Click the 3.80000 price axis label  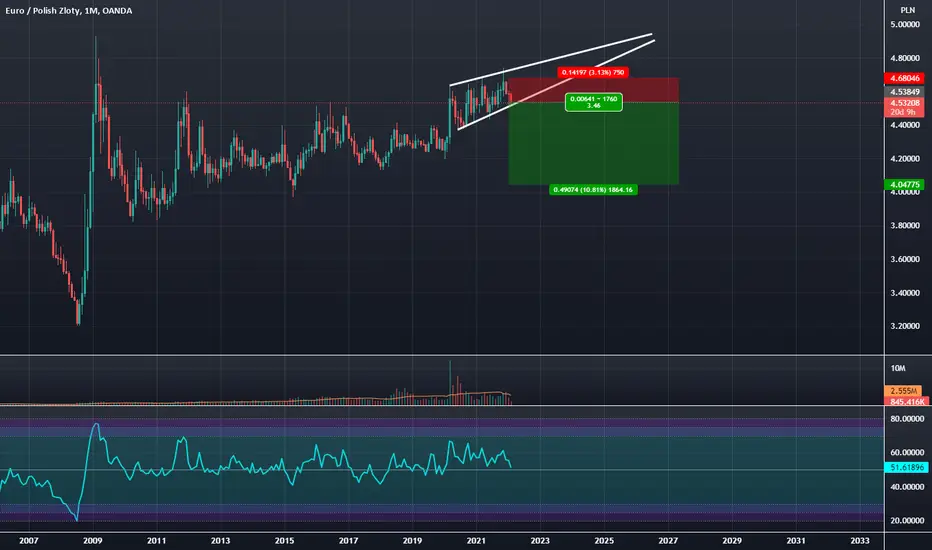(905, 225)
